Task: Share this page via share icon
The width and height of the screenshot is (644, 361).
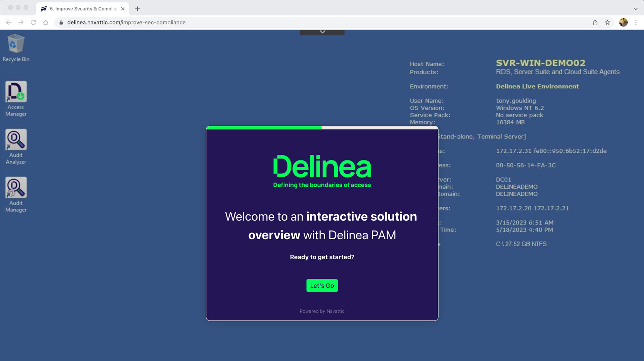Action: click(595, 22)
